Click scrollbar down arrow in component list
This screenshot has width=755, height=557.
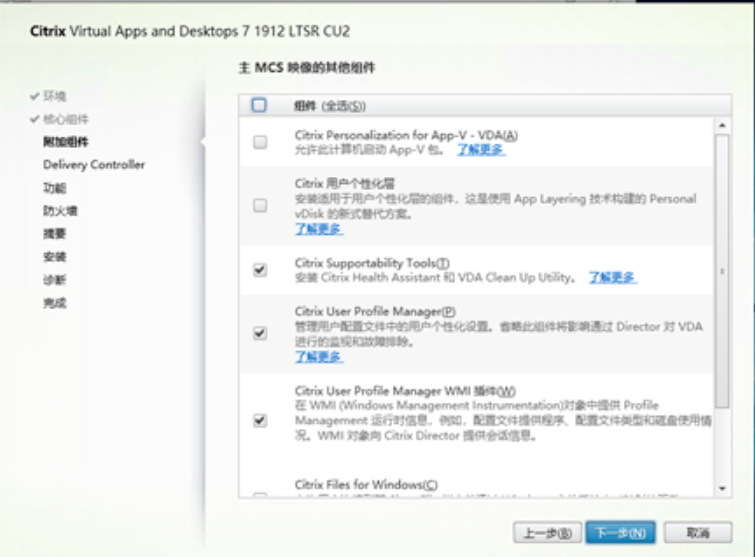[x=723, y=488]
